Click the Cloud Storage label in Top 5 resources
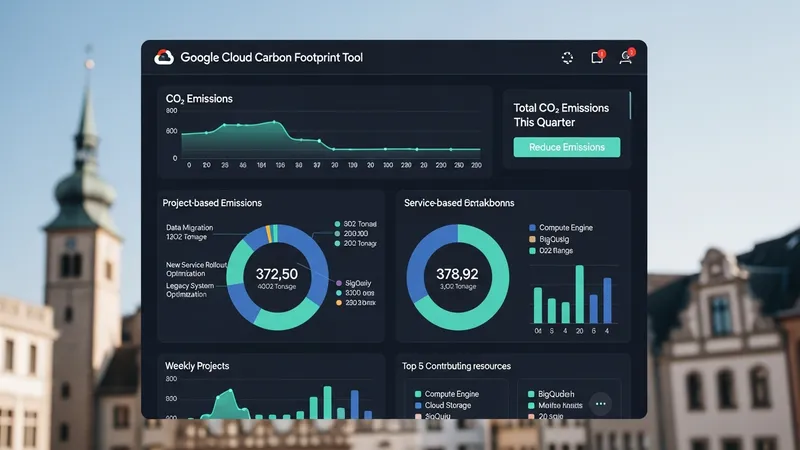The width and height of the screenshot is (800, 450). [x=448, y=405]
